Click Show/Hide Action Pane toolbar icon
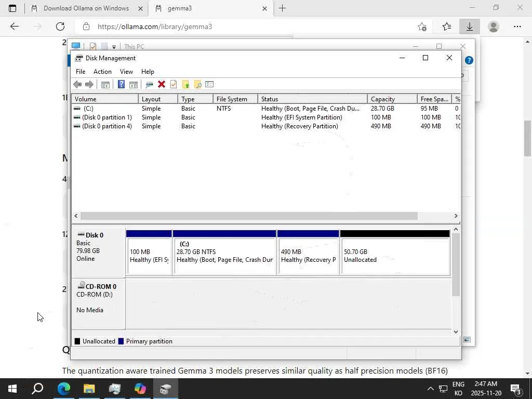The height and width of the screenshot is (399, 532). [134, 85]
